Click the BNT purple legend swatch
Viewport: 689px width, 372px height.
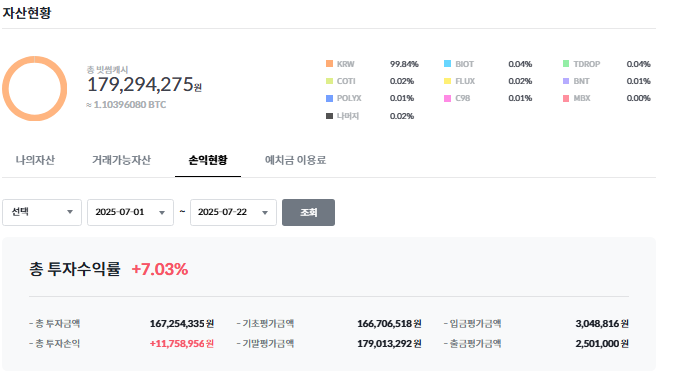566,81
